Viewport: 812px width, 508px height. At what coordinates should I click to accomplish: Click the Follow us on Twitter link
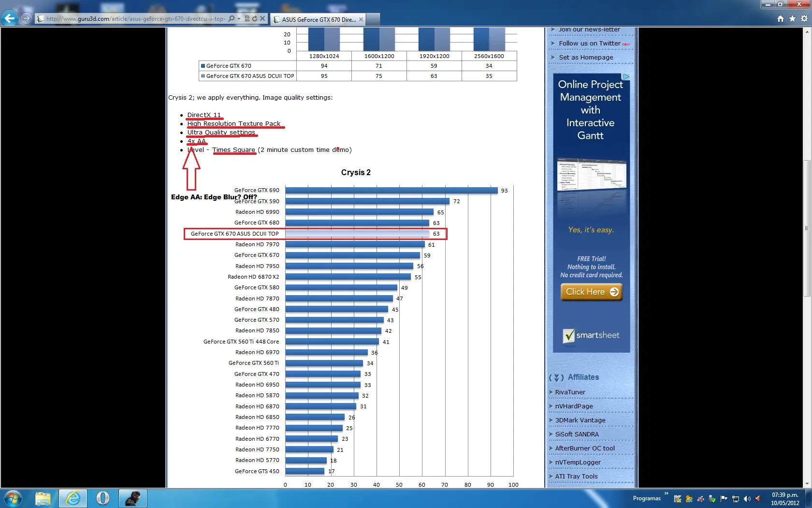(590, 43)
